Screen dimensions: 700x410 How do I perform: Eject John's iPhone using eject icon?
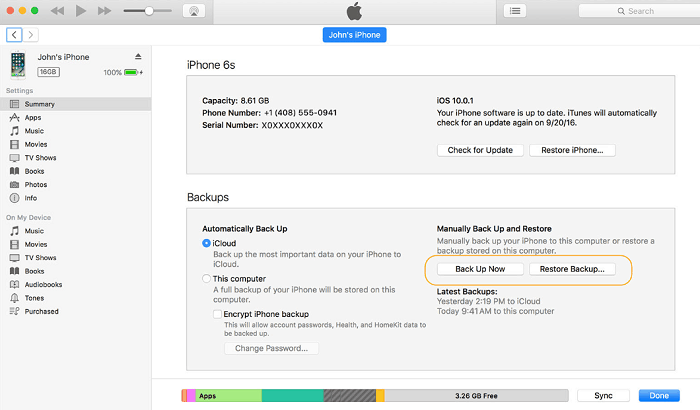[x=138, y=57]
